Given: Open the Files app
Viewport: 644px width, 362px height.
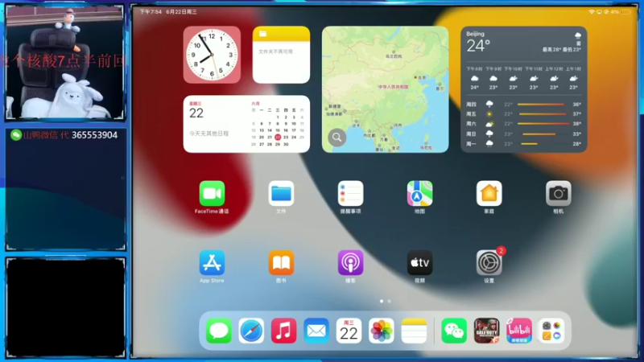Looking at the screenshot, I should click(281, 193).
